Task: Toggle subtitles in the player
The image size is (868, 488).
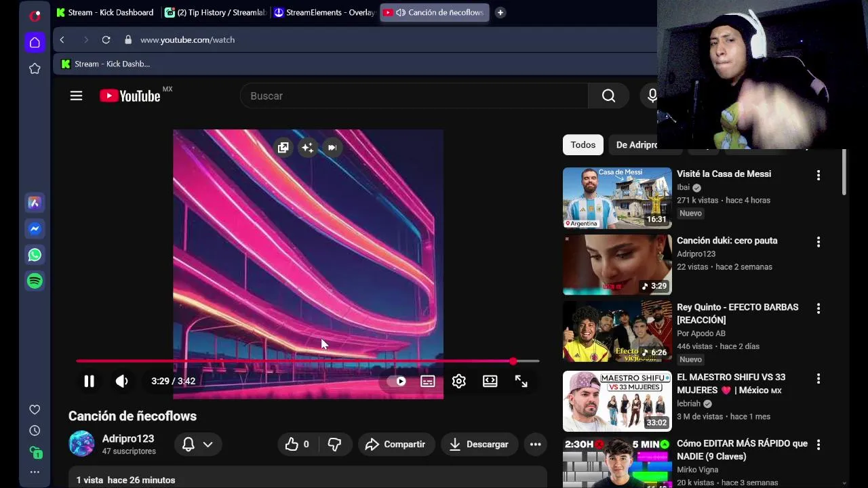Action: pos(427,381)
